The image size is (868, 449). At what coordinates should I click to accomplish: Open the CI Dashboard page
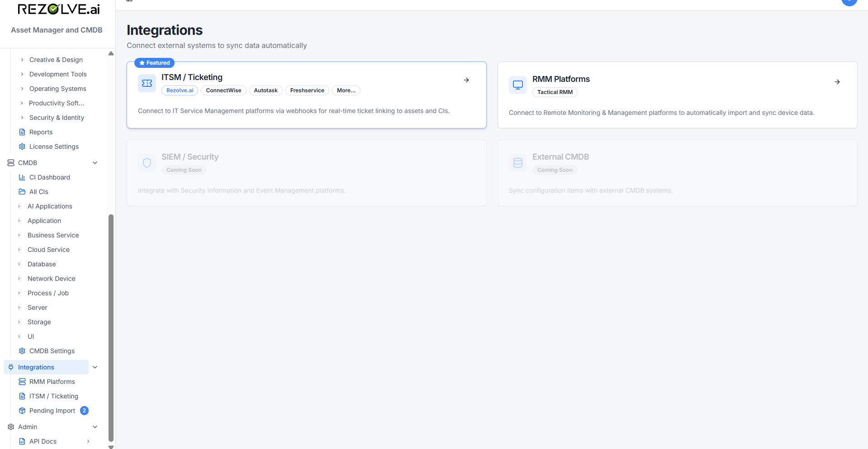click(50, 177)
